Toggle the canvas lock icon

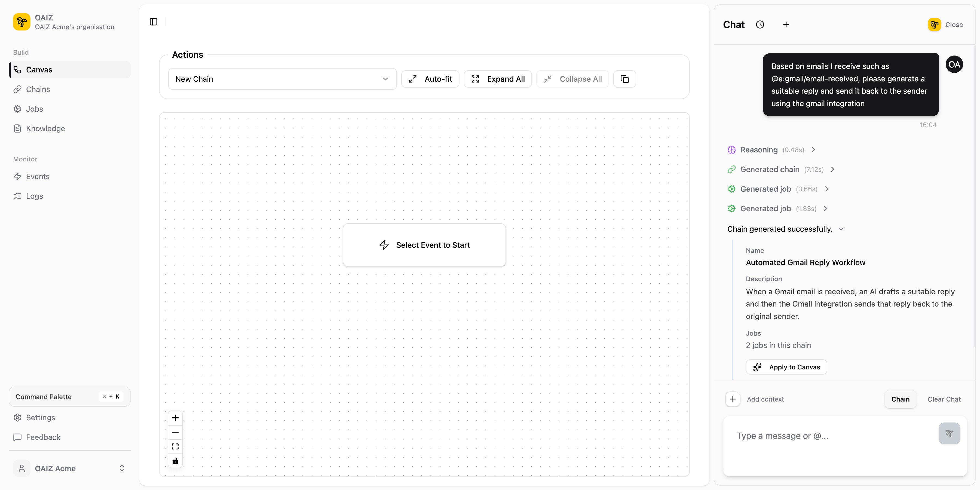pos(175,461)
